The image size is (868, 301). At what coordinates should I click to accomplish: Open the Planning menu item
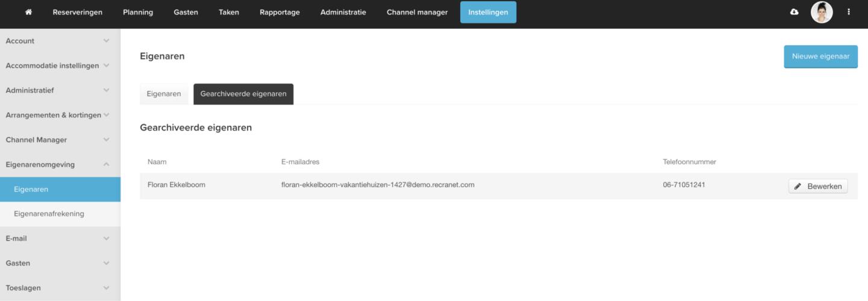pyautogui.click(x=138, y=12)
